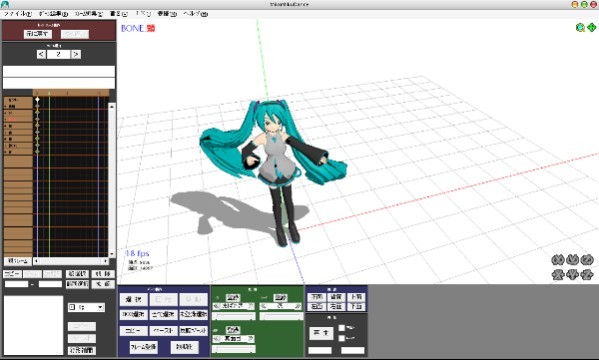
Task: Click the コピー button directly below the timeline
Action: pos(13,274)
